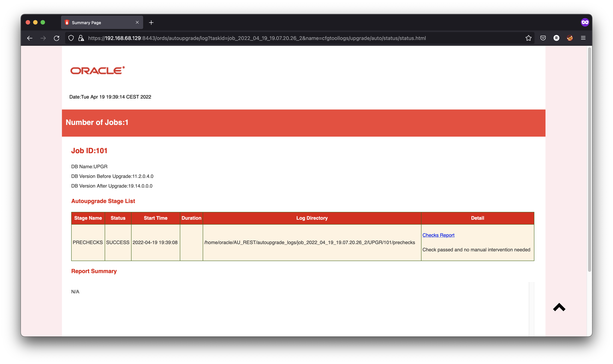The width and height of the screenshot is (613, 364).
Task: Click the private browsing mask icon
Action: click(585, 22)
